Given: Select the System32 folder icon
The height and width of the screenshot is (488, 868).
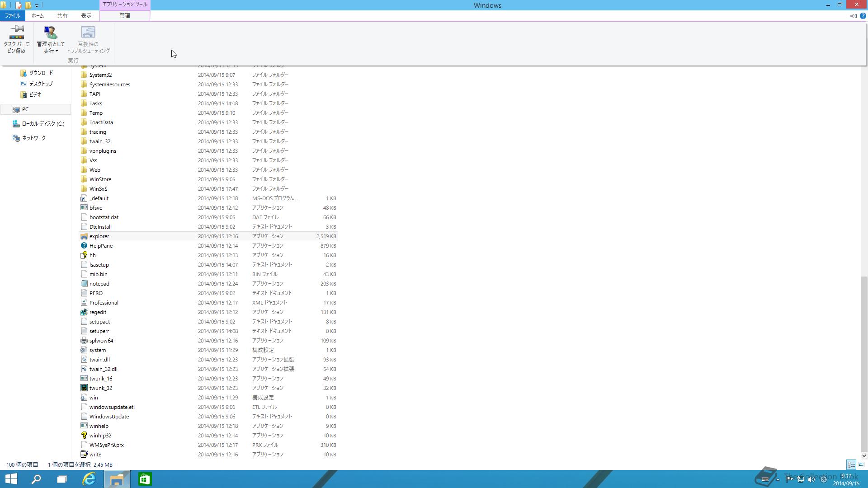Looking at the screenshot, I should (x=84, y=75).
